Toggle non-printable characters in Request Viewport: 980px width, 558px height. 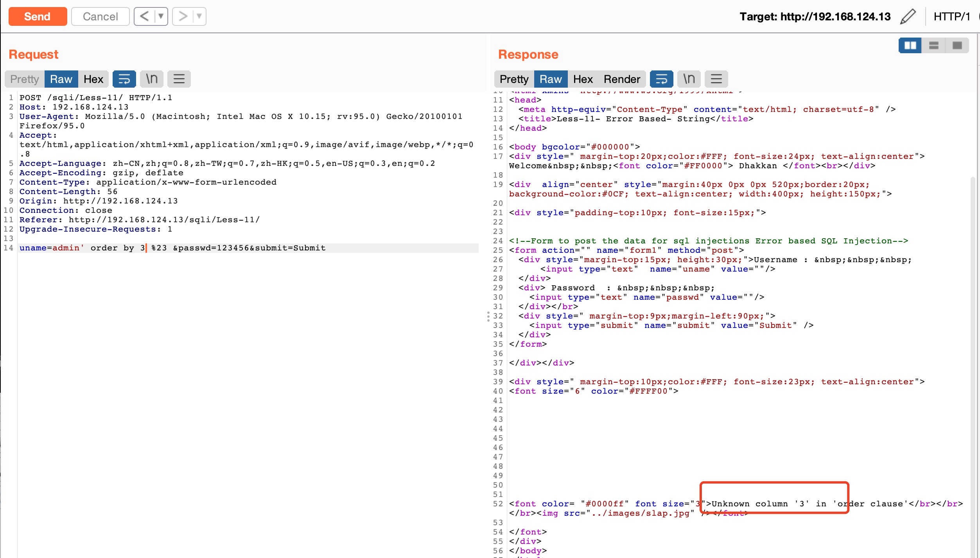pyautogui.click(x=152, y=79)
